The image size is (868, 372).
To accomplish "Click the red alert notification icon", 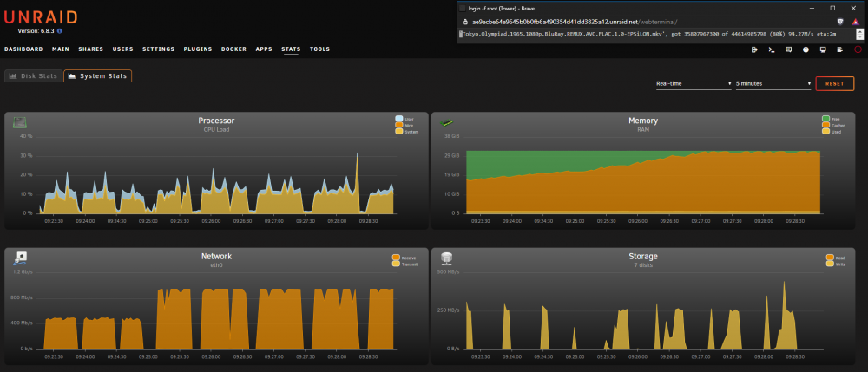I will tap(858, 49).
